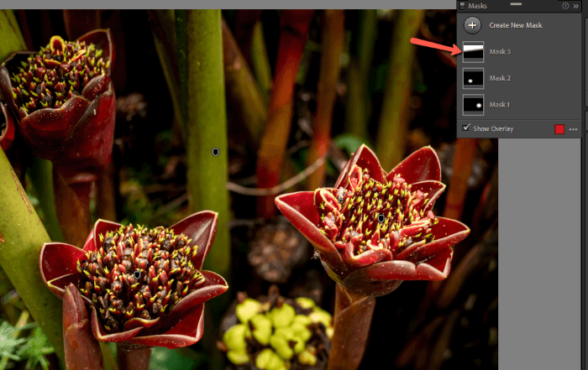Click the Mask 3 name label
This screenshot has height=370, width=588.
[x=500, y=52]
